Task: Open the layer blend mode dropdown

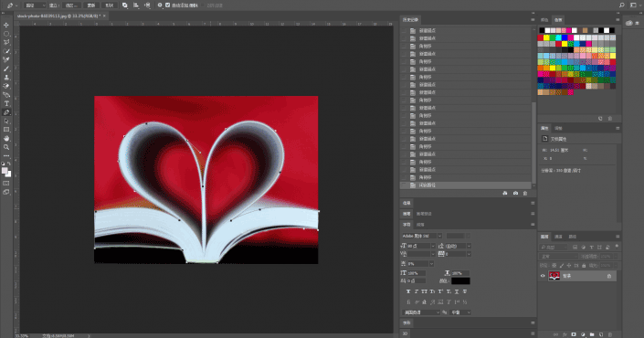Action: tap(558, 257)
